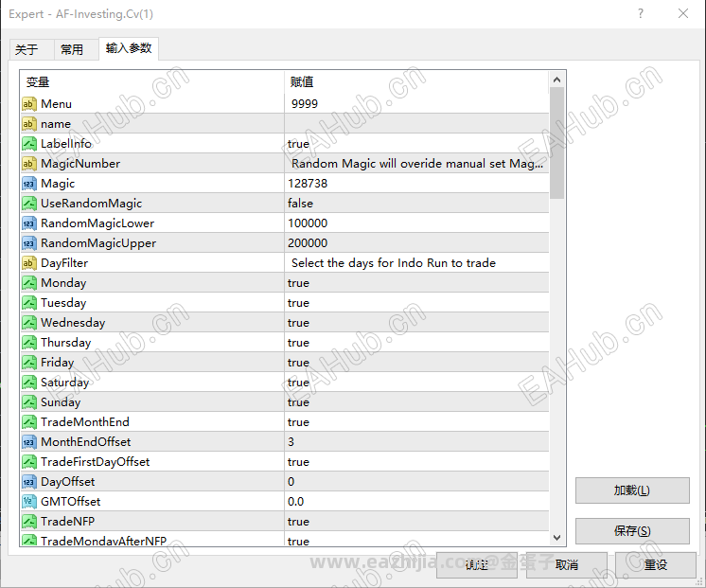Image resolution: width=706 pixels, height=588 pixels.
Task: Click the TradeMonthEnd true value
Action: coord(298,422)
